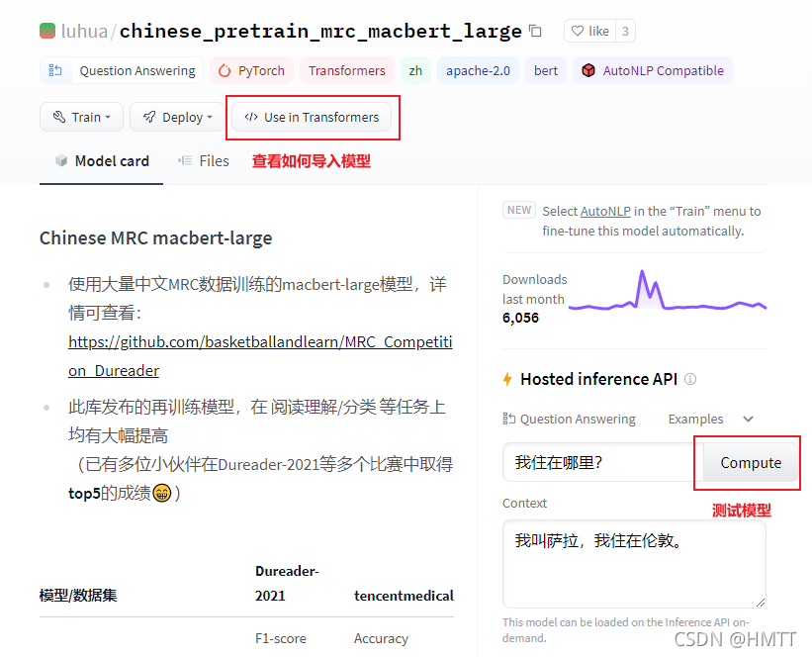Switch to the Model card tab
Image resolution: width=812 pixels, height=657 pixels.
pyautogui.click(x=102, y=161)
